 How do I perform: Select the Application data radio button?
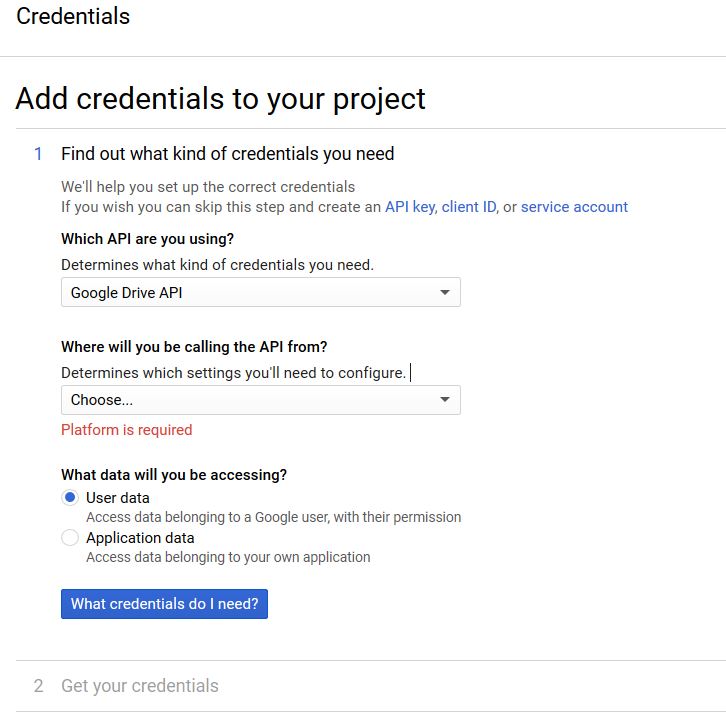pos(70,538)
